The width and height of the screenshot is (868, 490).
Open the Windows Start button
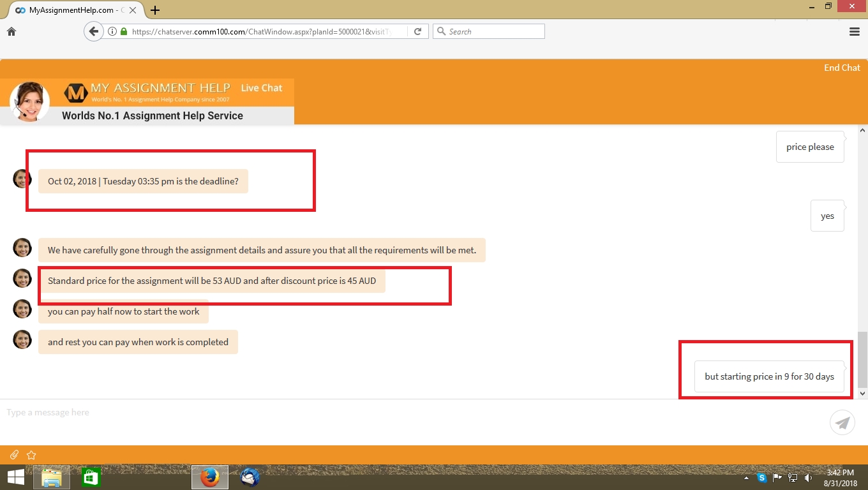(x=15, y=477)
